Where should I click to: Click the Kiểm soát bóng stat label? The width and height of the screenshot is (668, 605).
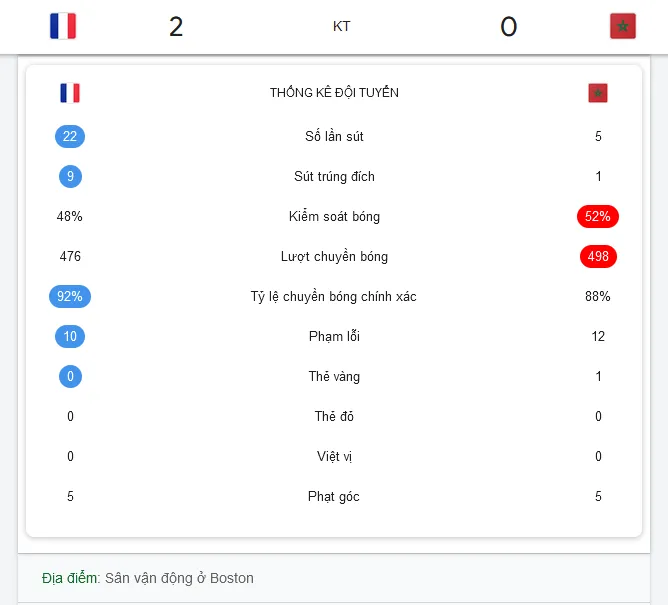point(334,216)
